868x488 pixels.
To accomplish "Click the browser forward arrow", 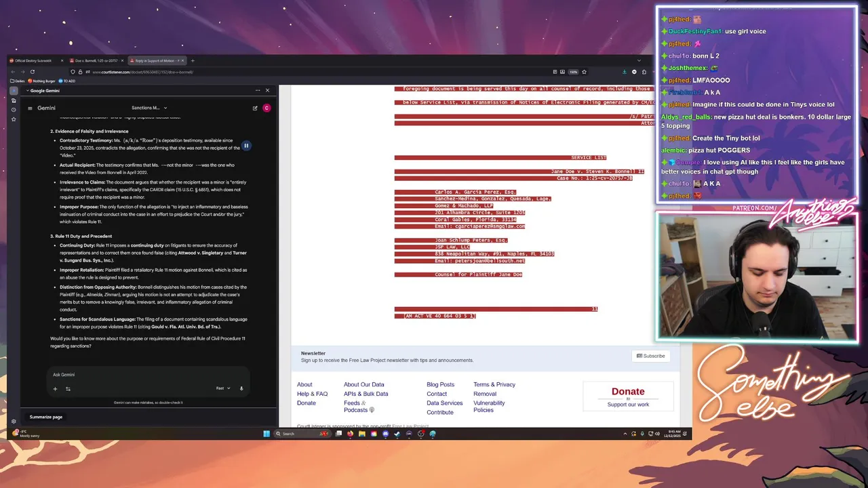I will 22,72.
